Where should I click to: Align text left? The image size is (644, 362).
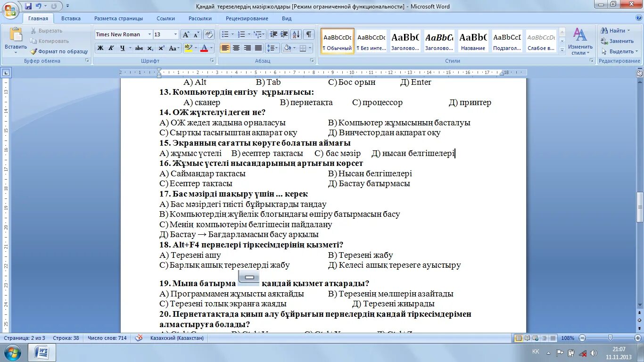[225, 48]
